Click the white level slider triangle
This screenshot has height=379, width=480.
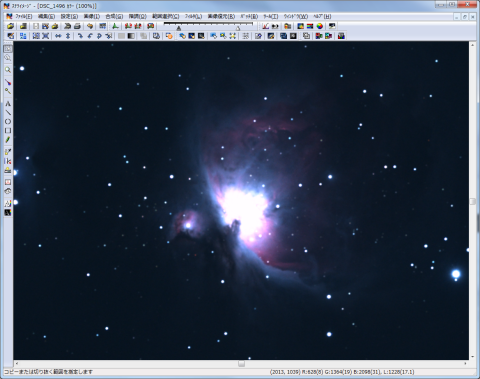pos(238,28)
